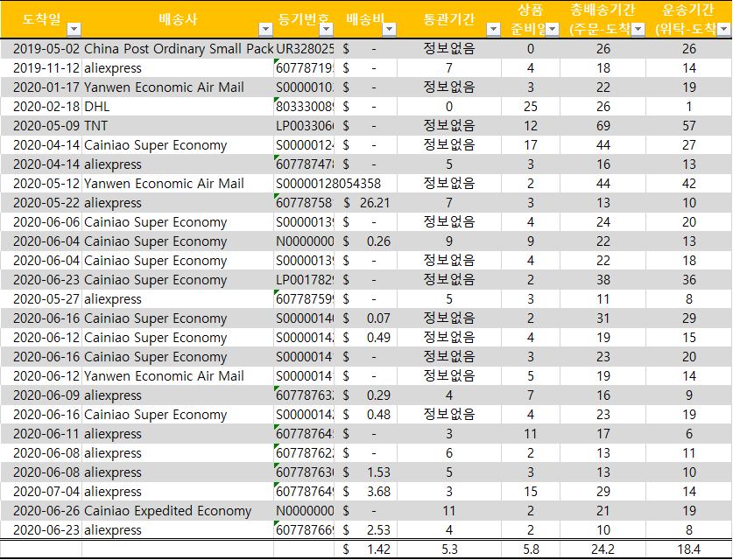Image resolution: width=733 pixels, height=560 pixels.
Task: Select the transit period value 57
Action: click(x=689, y=126)
